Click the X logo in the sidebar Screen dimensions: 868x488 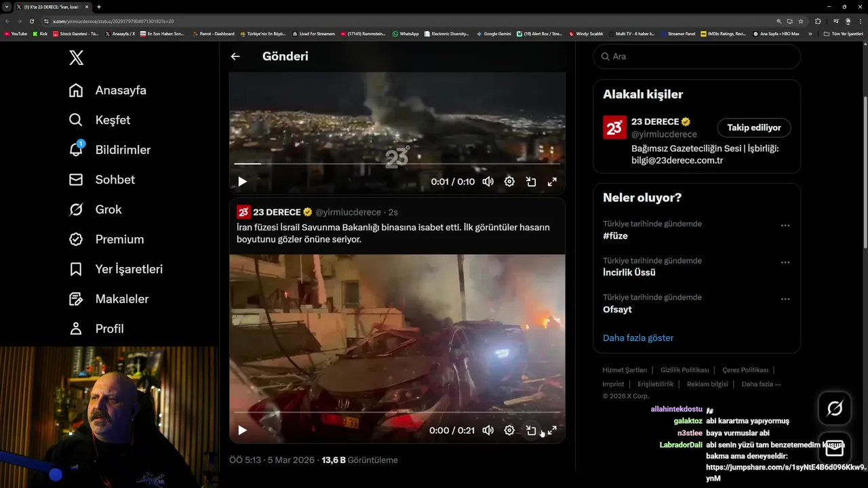[x=77, y=58]
